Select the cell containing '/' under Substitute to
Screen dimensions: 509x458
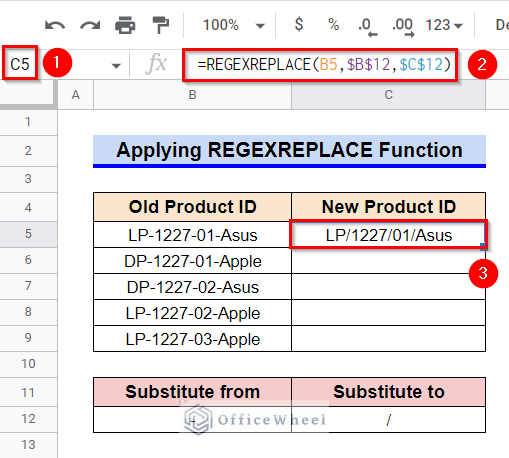[x=388, y=420]
